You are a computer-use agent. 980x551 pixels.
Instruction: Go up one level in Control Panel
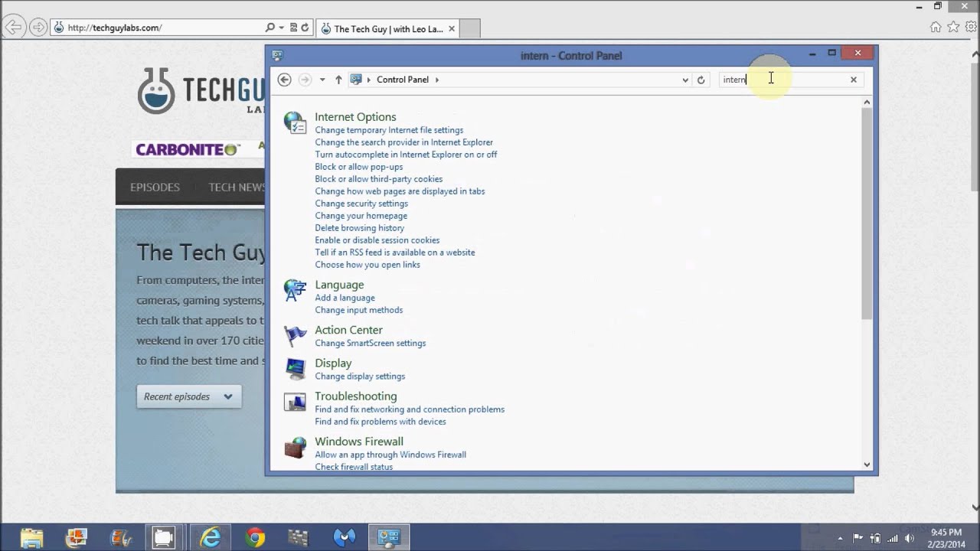coord(338,80)
